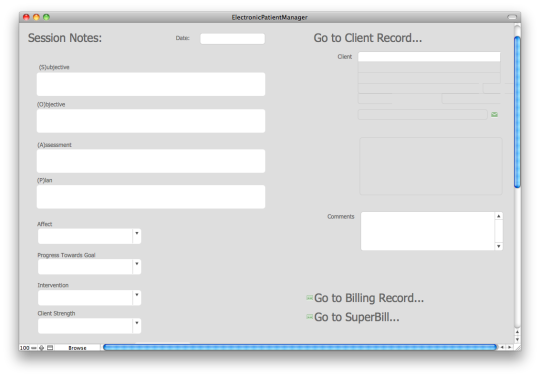Click the window scroll up arrow

tap(517, 332)
